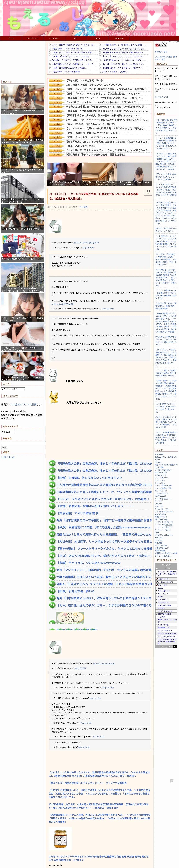Click the white cat AA character icon
Image resolution: width=179 pixels, height=868 pixels.
[53, 375]
